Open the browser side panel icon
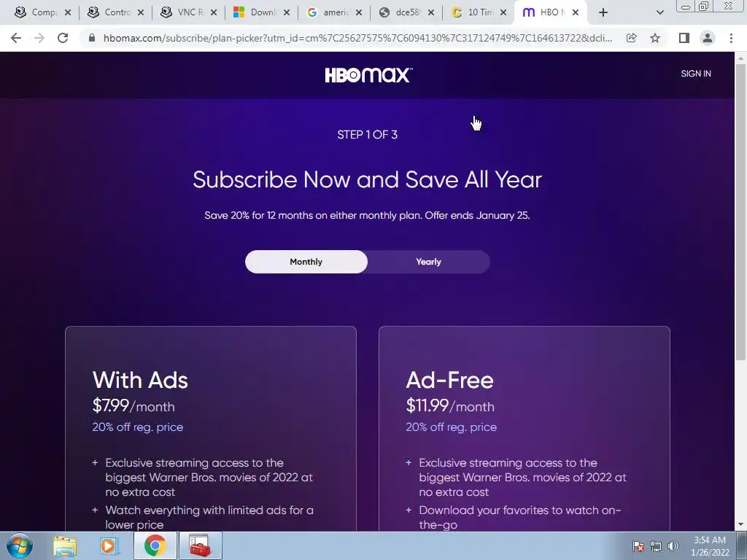The height and width of the screenshot is (560, 747). (x=684, y=38)
